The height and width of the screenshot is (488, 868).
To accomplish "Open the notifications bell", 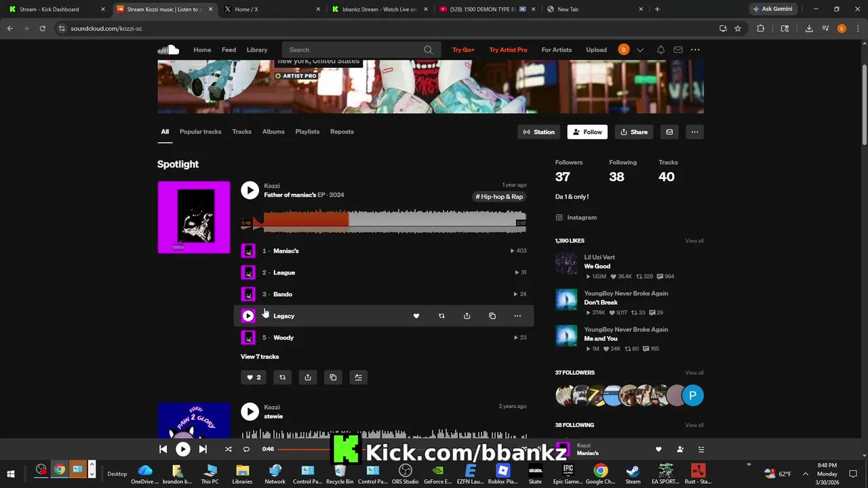I will pos(660,49).
